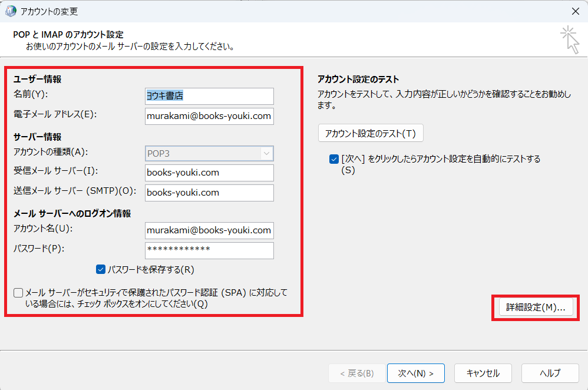The height and width of the screenshot is (390, 588).
Task: Select the アカウント名 logon field
Action: tap(209, 230)
